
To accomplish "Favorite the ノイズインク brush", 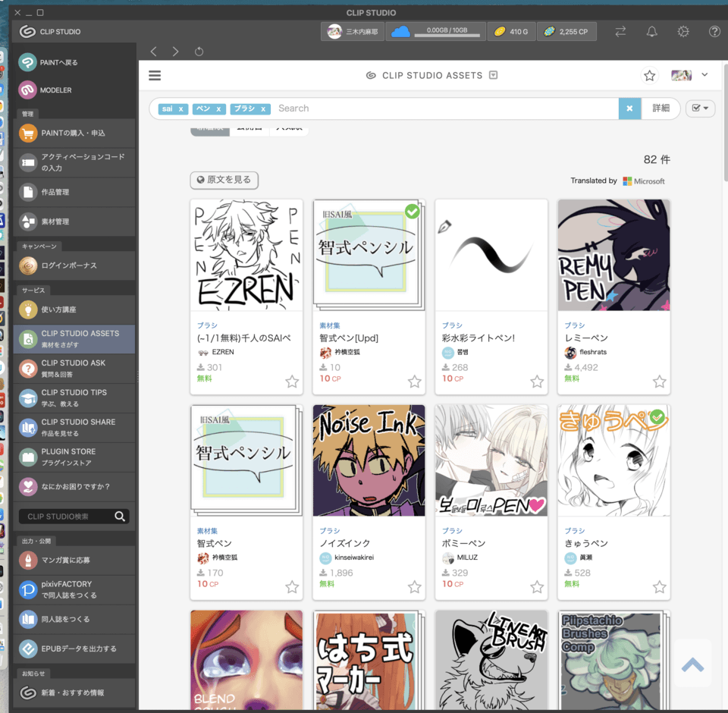I will pos(415,587).
